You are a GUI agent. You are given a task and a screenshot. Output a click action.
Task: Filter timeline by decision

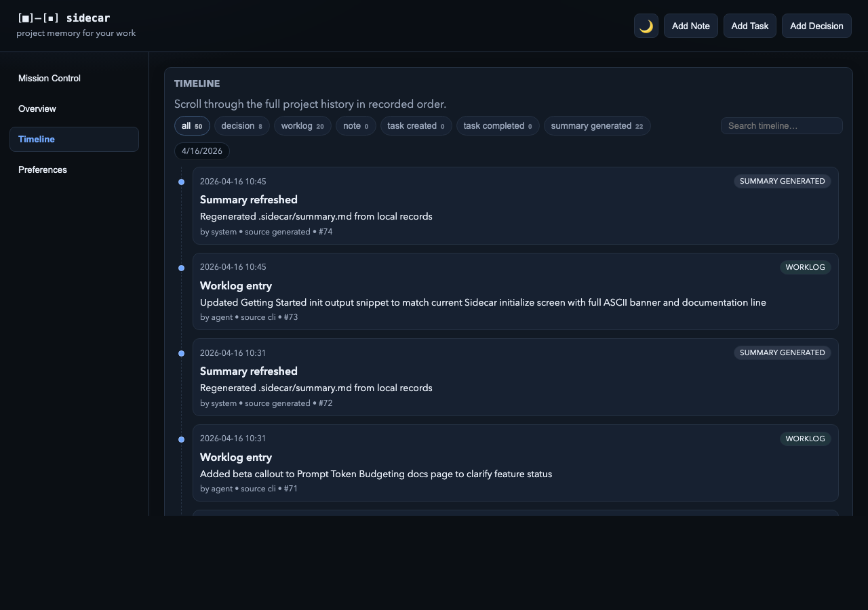point(241,126)
